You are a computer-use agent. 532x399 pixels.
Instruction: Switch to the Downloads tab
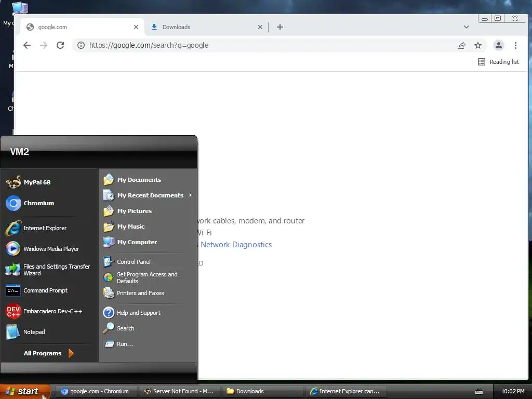[206, 27]
